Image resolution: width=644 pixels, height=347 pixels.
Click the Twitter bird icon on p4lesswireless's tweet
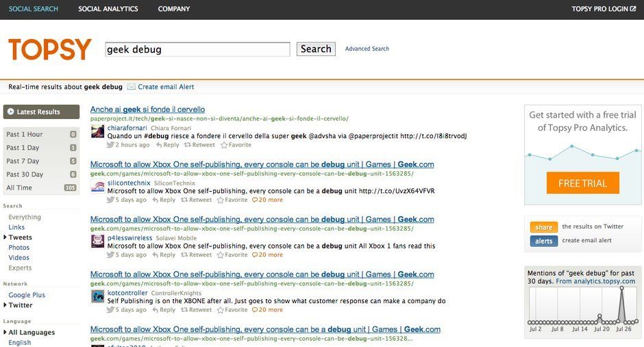coord(110,255)
